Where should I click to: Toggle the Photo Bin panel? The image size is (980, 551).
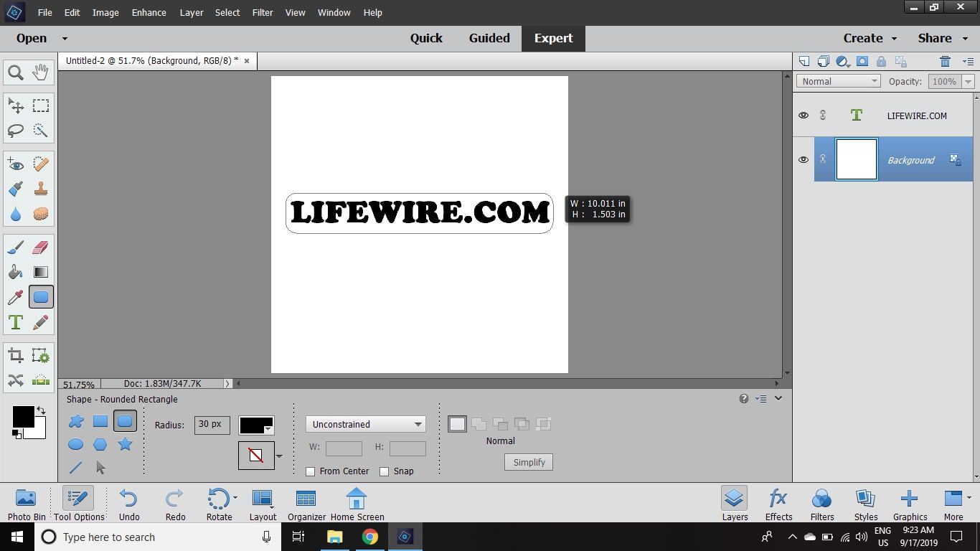pos(27,504)
